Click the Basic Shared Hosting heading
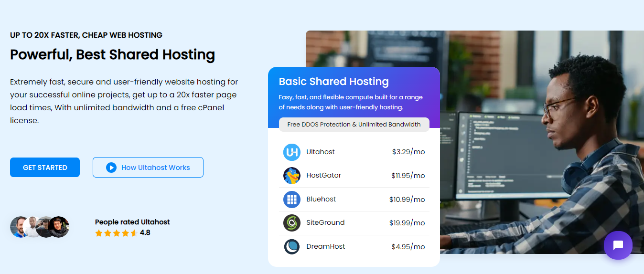The width and height of the screenshot is (644, 274). (334, 81)
